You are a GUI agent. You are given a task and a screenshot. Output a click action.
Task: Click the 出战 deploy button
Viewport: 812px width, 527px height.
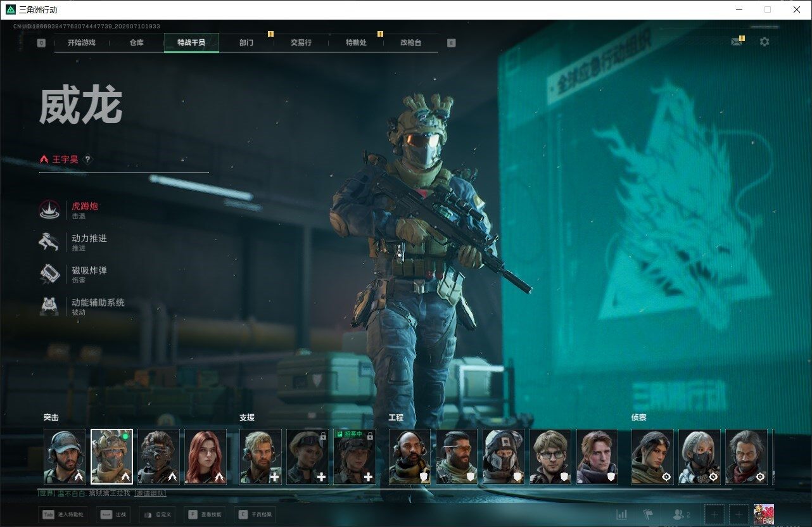point(112,515)
